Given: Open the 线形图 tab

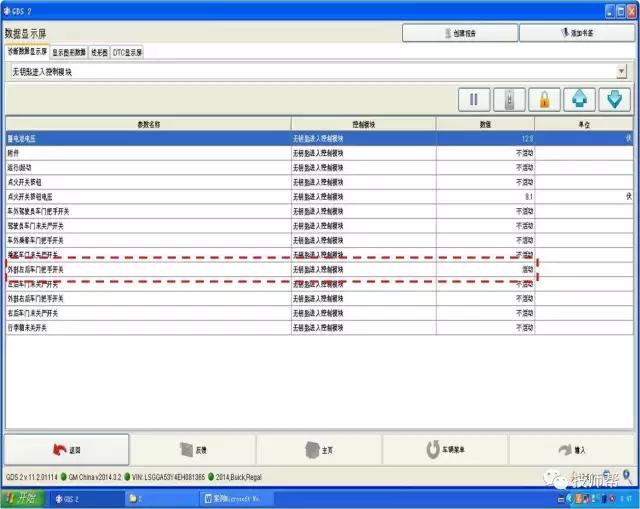Looking at the screenshot, I should pos(99,52).
